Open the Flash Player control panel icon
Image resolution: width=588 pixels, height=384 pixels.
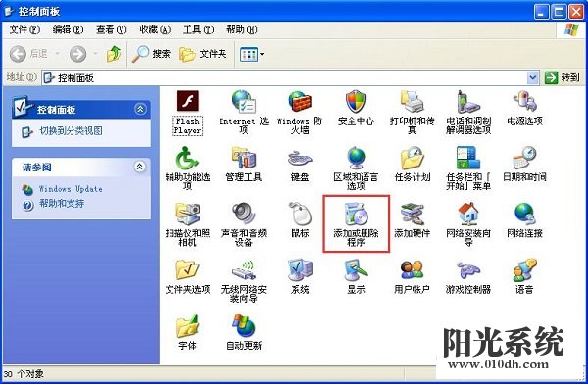point(187,101)
